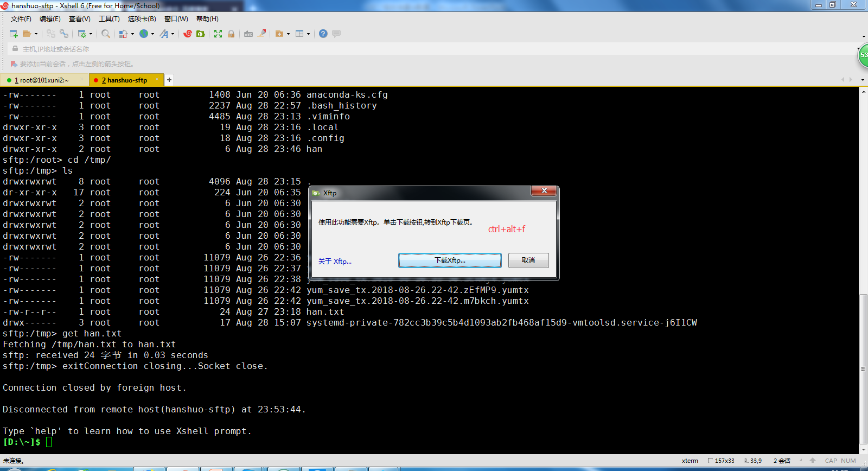Click the New folder plus icon
This screenshot has width=868, height=471.
[x=279, y=34]
